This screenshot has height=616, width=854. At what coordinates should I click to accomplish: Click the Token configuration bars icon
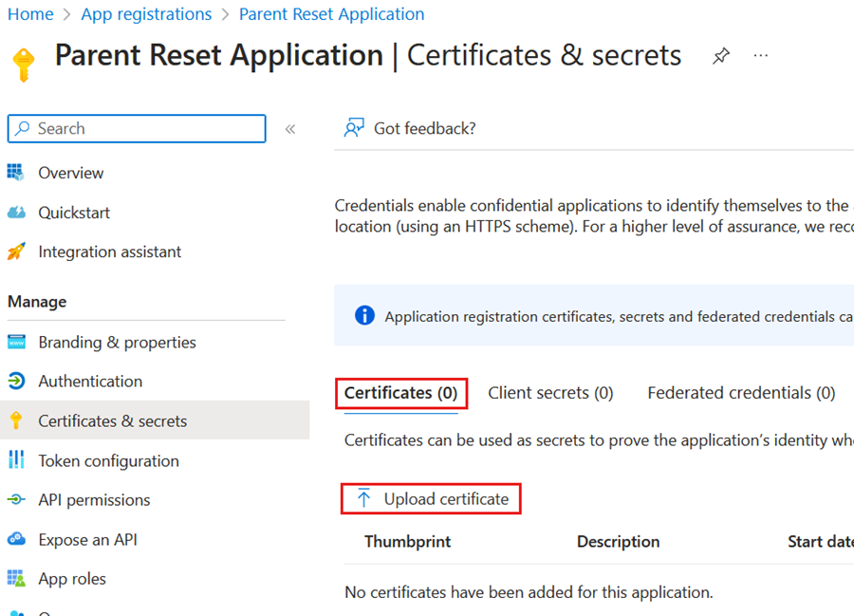tap(16, 460)
